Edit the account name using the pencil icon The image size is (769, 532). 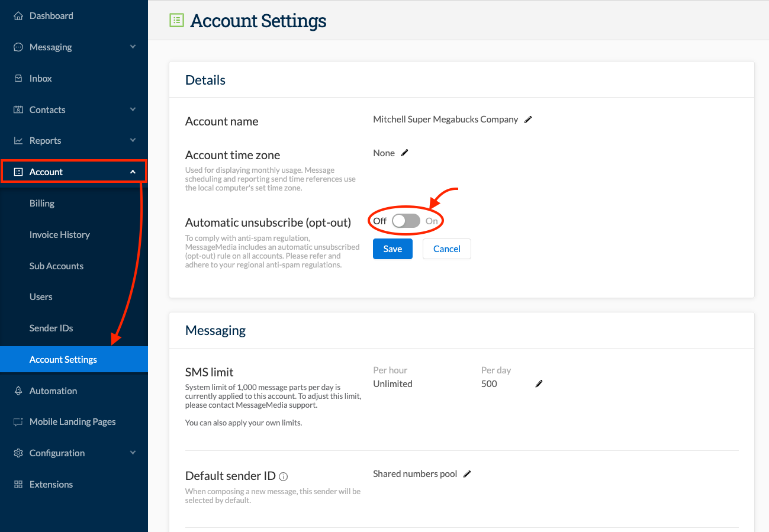527,119
